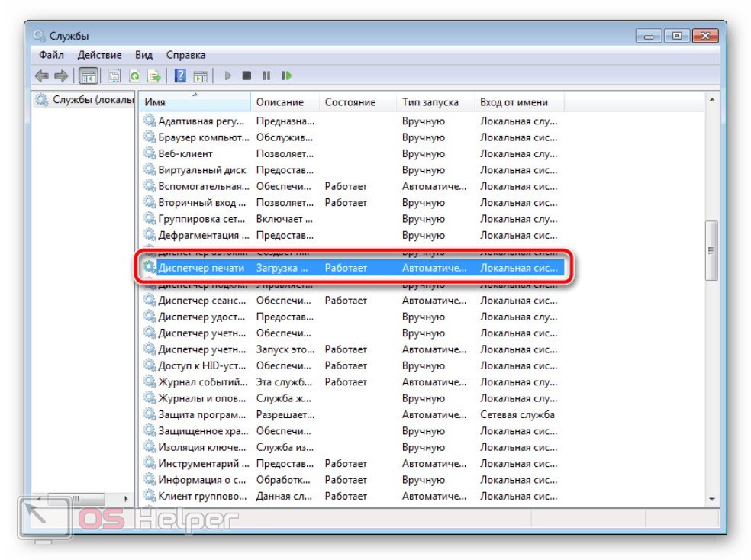Open the Properties toolbar icon
This screenshot has height=560, width=751.
point(114,76)
